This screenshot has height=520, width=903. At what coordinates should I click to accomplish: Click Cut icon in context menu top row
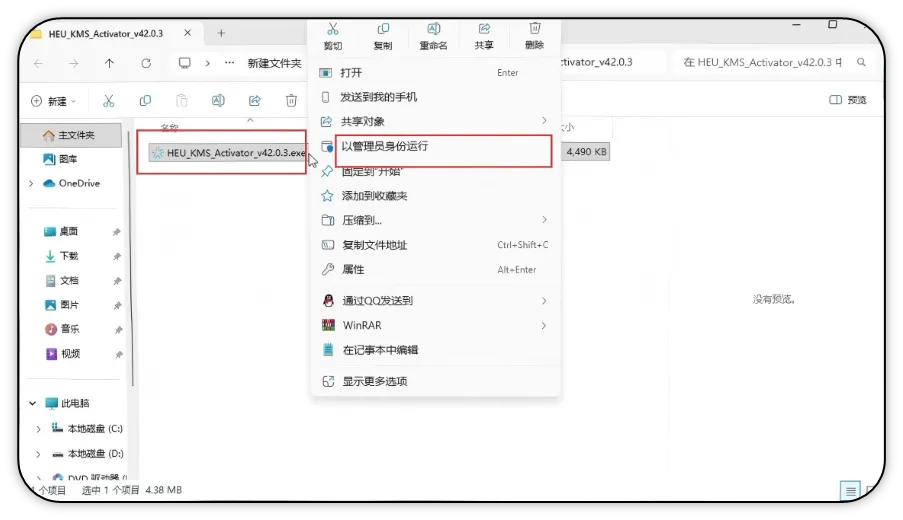[x=333, y=29]
